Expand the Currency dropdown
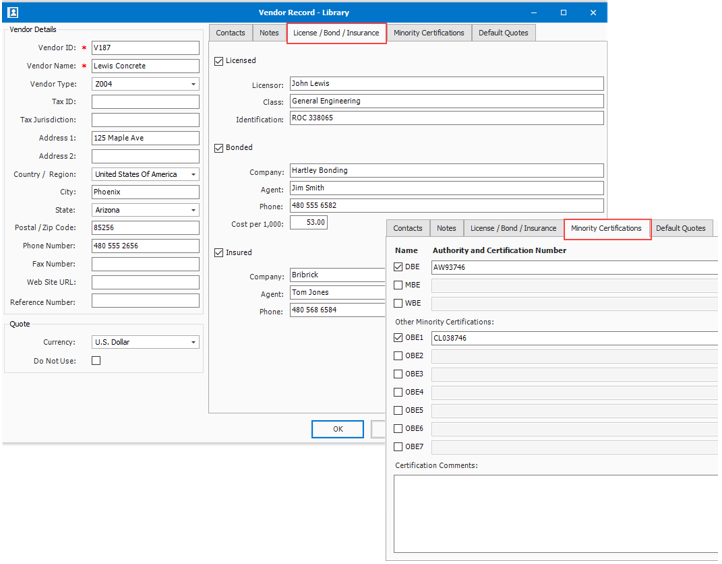The image size is (722, 564). [x=193, y=343]
